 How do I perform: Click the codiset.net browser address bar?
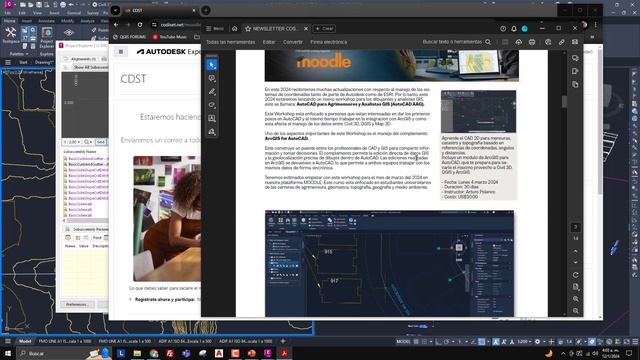click(176, 25)
